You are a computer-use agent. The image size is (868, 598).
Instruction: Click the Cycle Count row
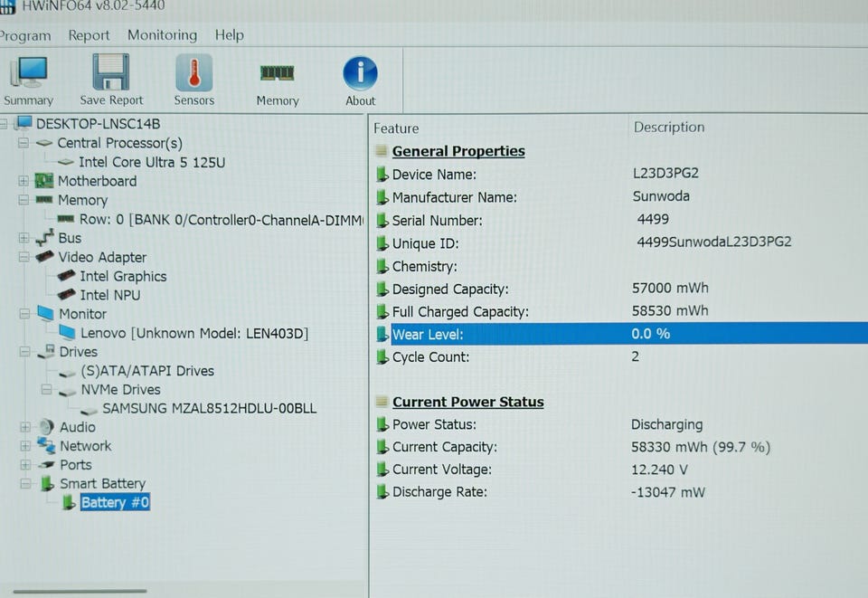click(618, 356)
